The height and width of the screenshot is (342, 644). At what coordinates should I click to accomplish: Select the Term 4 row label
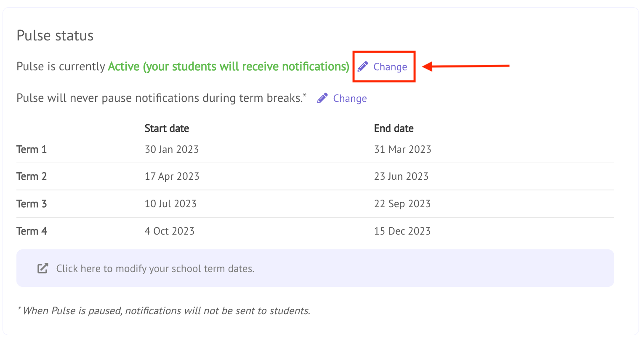32,231
